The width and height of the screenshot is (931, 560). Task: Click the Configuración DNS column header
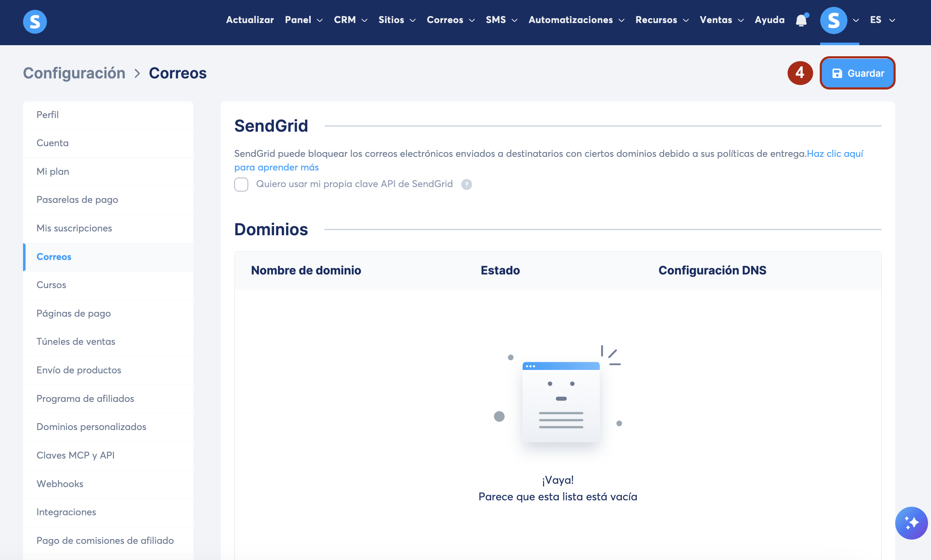(x=712, y=271)
